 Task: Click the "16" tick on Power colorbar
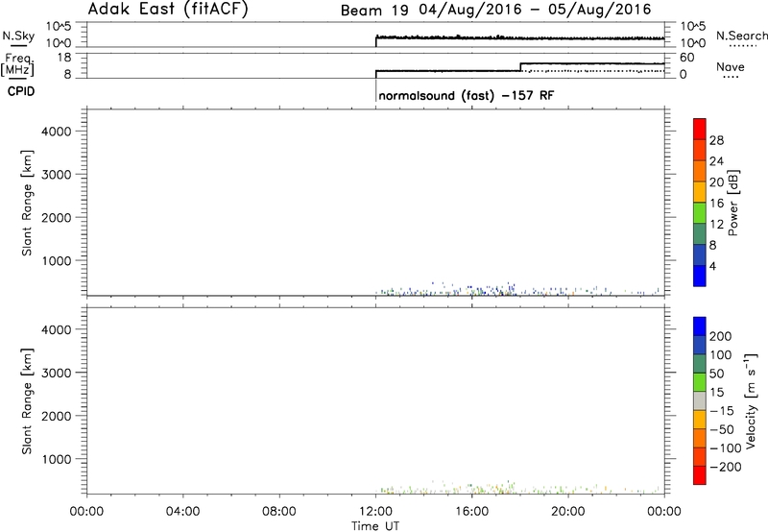point(716,204)
